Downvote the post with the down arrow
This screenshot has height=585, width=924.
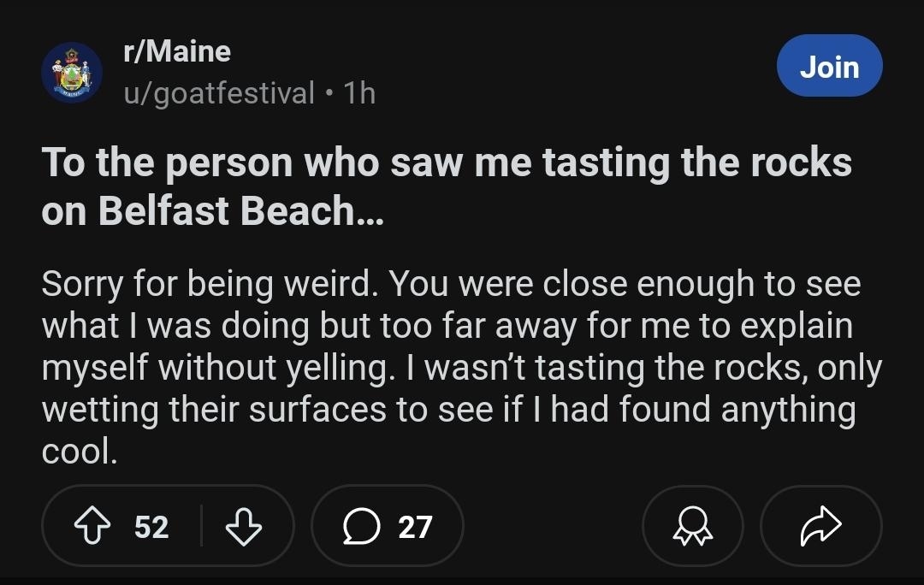(x=243, y=527)
